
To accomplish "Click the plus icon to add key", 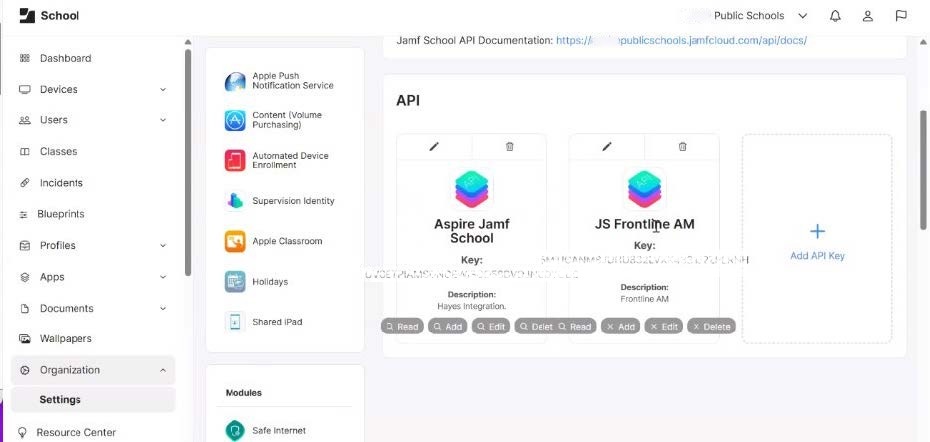I will pos(817,231).
